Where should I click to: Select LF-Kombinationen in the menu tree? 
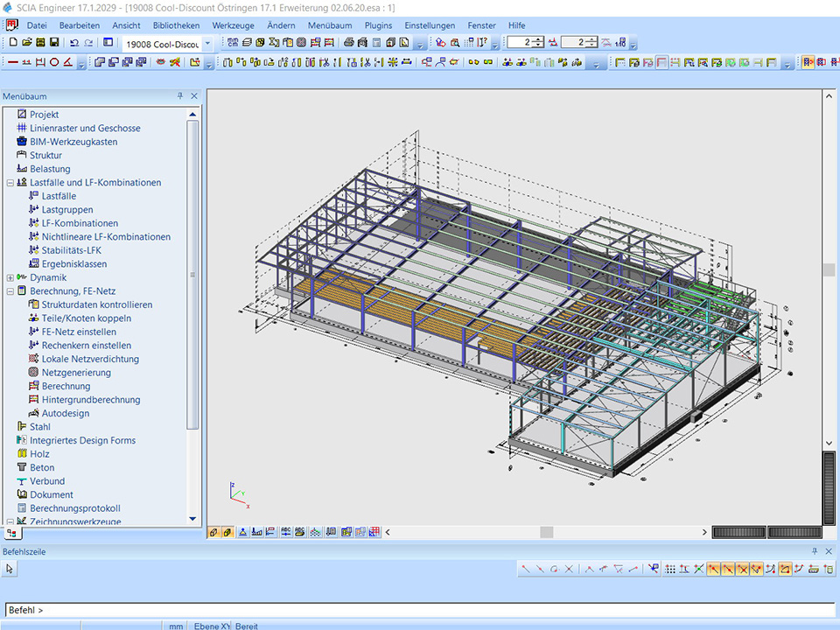[x=80, y=223]
